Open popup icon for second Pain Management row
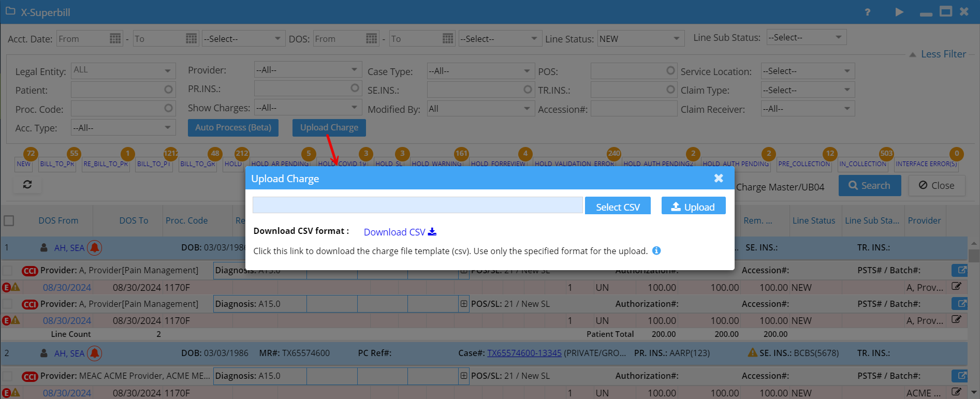Viewport: 980px width, 399px height. point(959,304)
